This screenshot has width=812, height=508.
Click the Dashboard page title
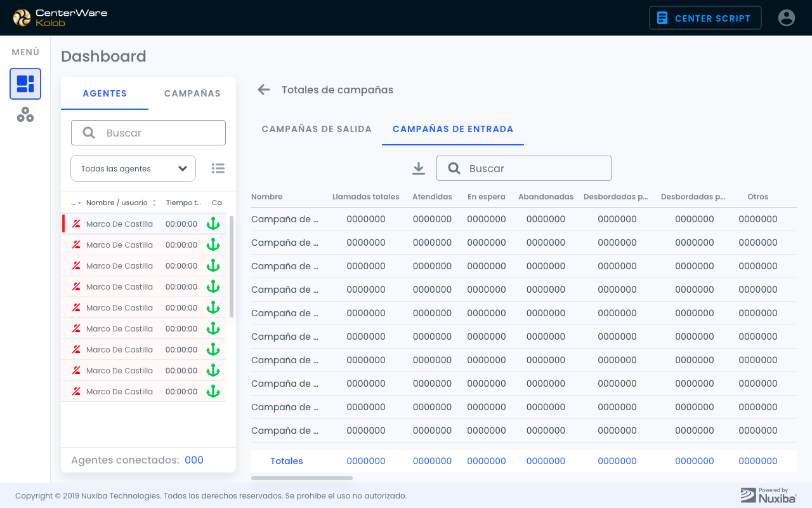tap(103, 57)
